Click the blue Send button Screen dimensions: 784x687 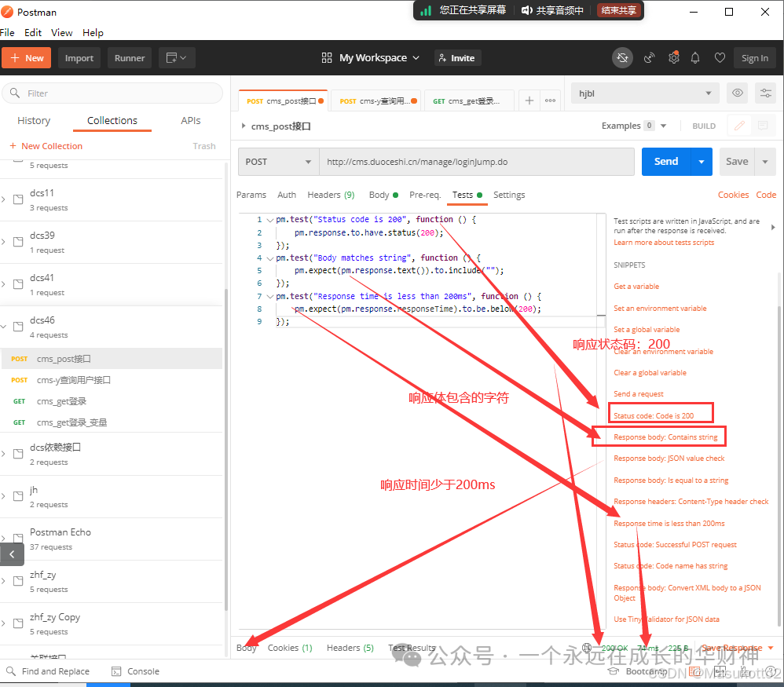click(666, 162)
